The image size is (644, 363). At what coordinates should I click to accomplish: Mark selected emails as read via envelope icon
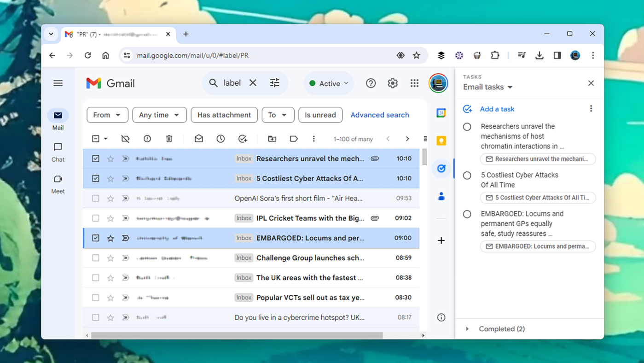[x=198, y=138]
